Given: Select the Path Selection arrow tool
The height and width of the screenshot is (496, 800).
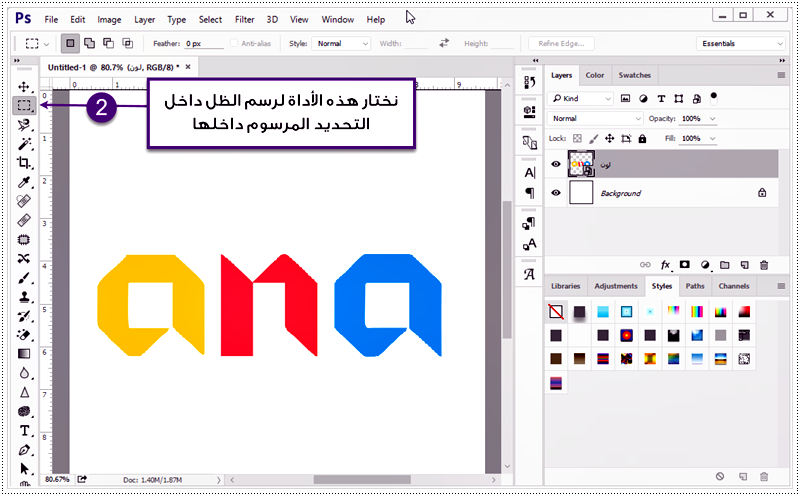Looking at the screenshot, I should click(x=23, y=469).
